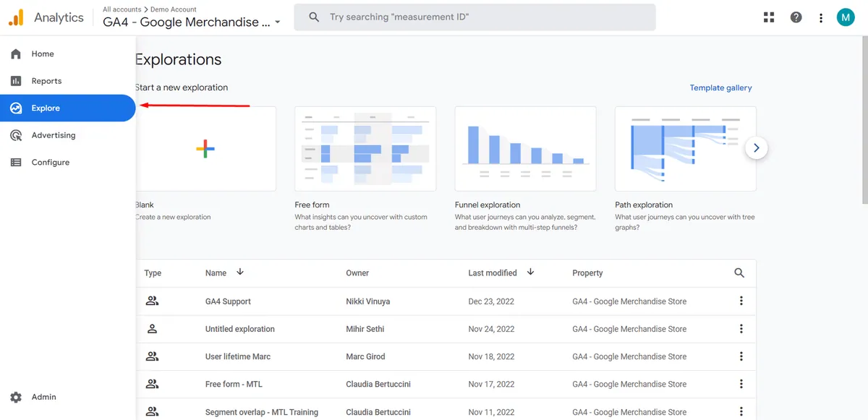Image resolution: width=868 pixels, height=420 pixels.
Task: Open the vertical dots menu in header
Action: (821, 17)
